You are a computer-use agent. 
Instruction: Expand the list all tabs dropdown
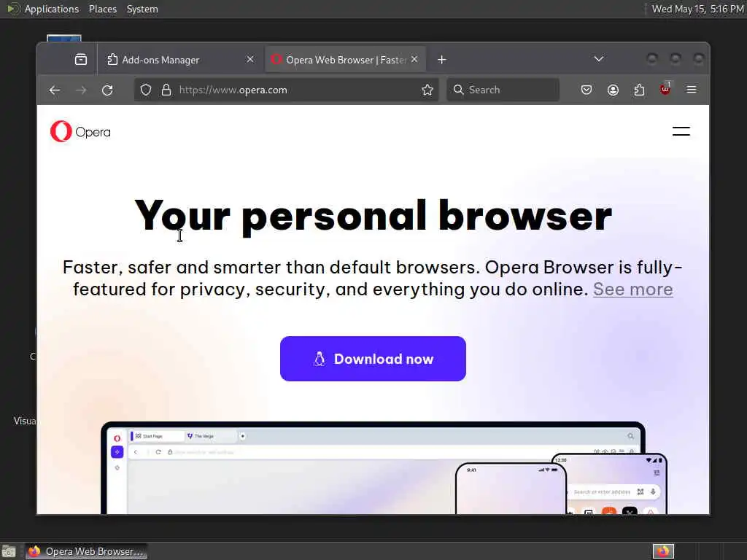(x=599, y=59)
